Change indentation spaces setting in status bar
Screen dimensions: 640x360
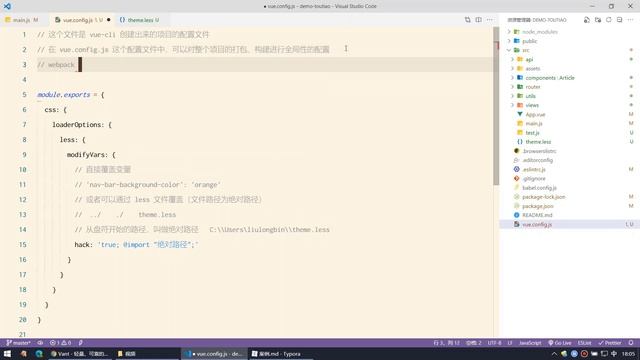point(474,343)
